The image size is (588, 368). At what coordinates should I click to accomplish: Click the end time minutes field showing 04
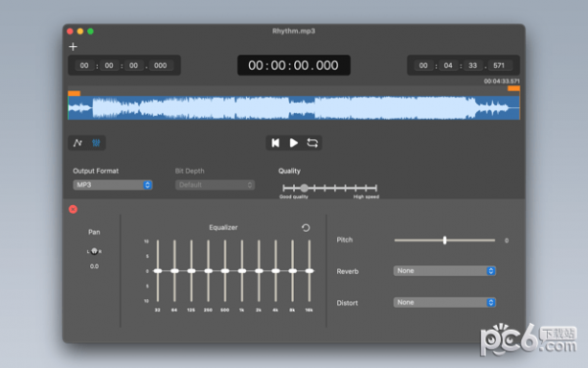448,66
